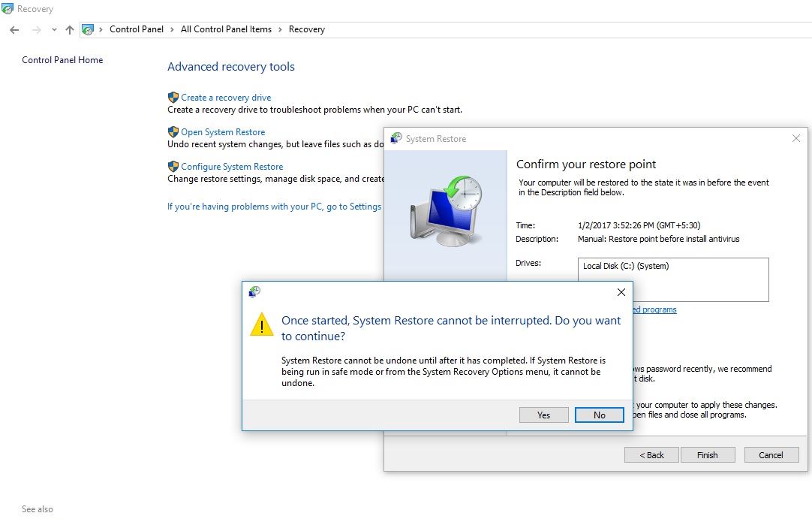Click the warning triangle in confirmation dialog

261,324
